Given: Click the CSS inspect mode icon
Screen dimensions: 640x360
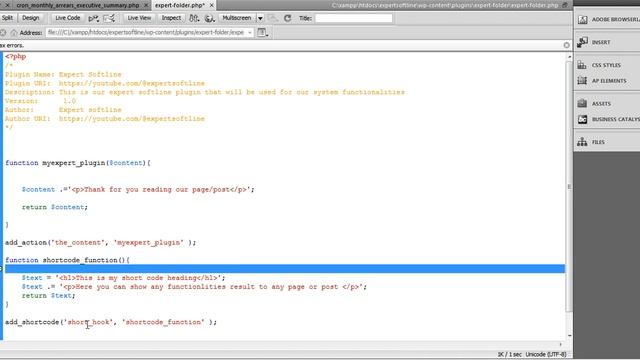Looking at the screenshot, I should pyautogui.click(x=109, y=18).
